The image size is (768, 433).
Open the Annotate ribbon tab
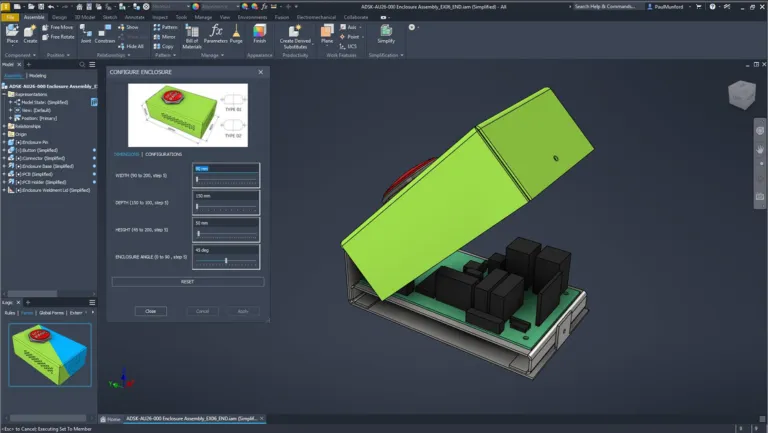point(134,17)
